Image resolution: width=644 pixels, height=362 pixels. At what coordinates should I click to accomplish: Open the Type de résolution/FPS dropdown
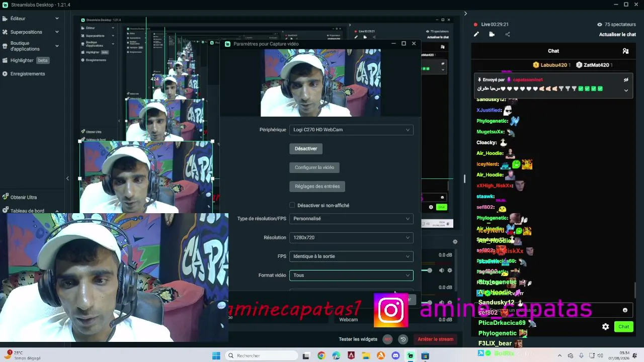tap(351, 219)
